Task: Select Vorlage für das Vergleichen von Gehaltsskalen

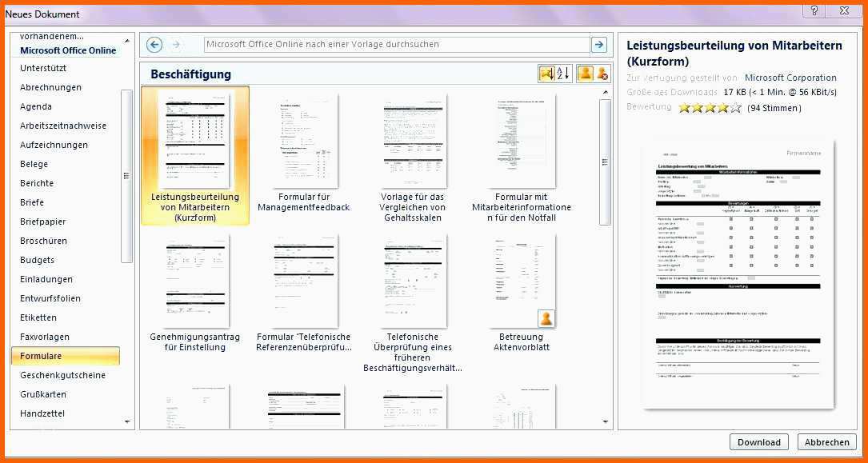Action: click(413, 156)
